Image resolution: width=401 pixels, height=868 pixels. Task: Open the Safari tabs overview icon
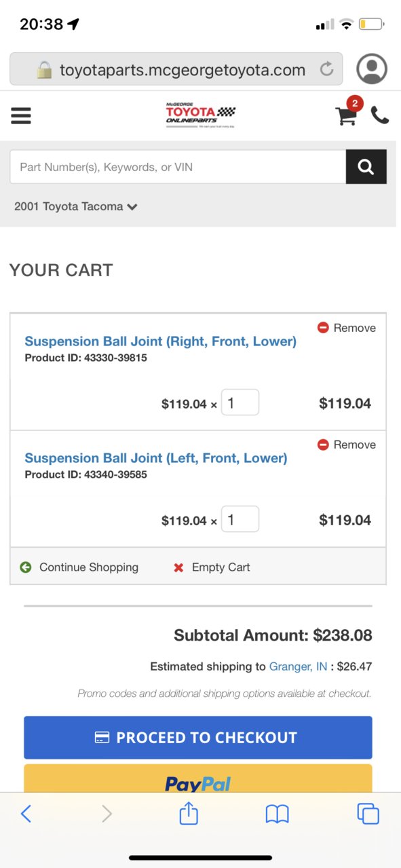click(368, 813)
